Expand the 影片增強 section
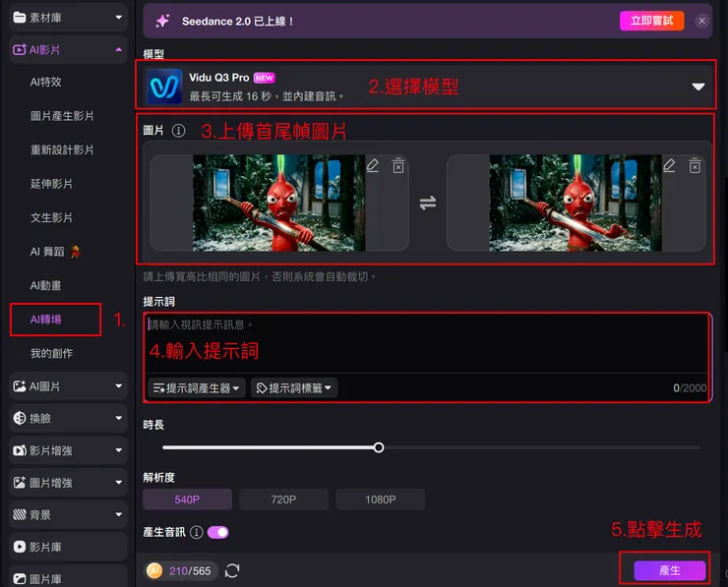Screen dimensions: 728x587 pos(119,450)
